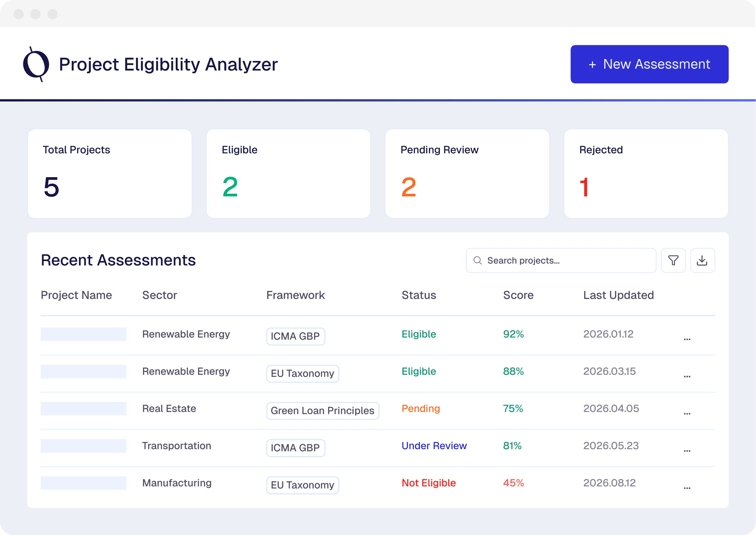Select the Total Projects summary card

click(x=109, y=173)
